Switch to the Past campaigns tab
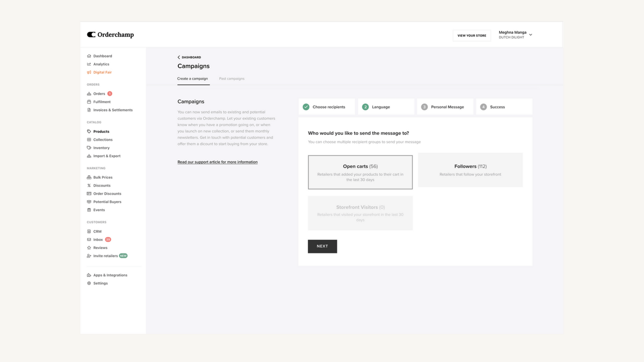This screenshot has width=644, height=362. pos(232,79)
